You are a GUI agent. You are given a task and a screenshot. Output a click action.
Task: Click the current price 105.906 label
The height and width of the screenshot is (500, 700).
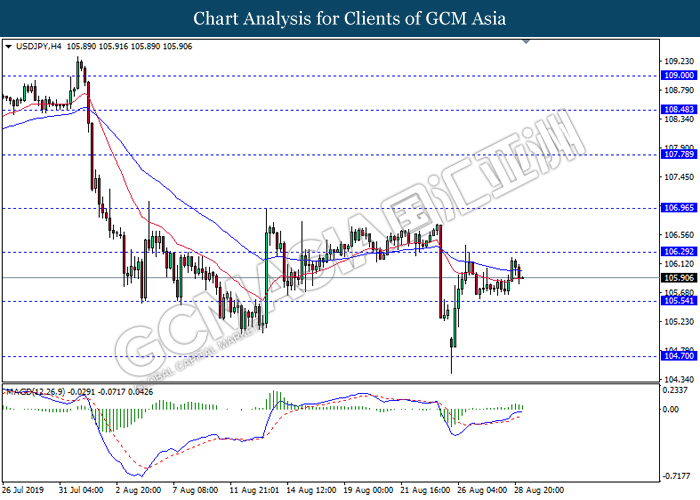click(679, 278)
